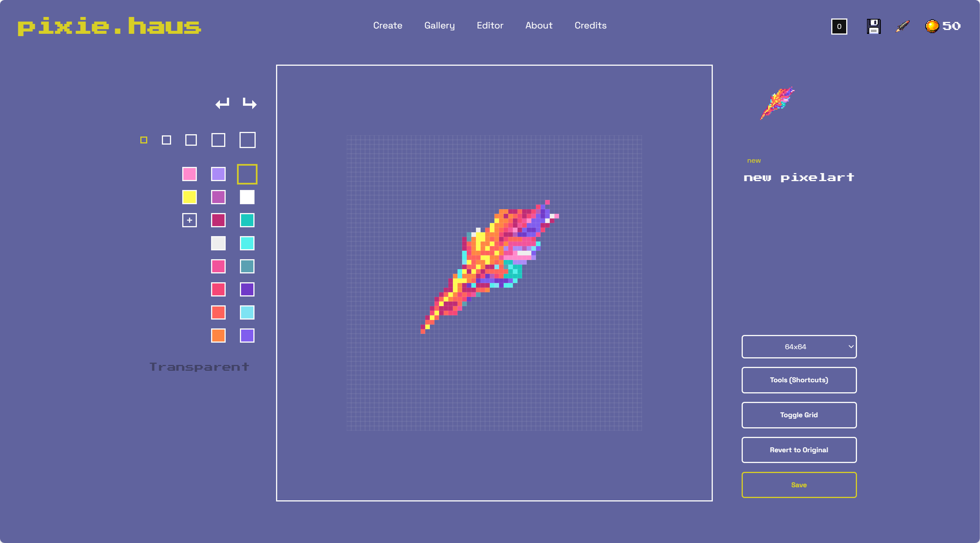980x543 pixels.
Task: Click the black counter box showing 0
Action: pos(839,27)
